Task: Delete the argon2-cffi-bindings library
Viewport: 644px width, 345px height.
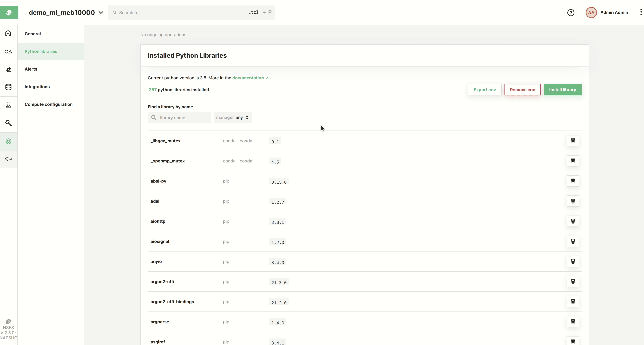Action: tap(573, 302)
